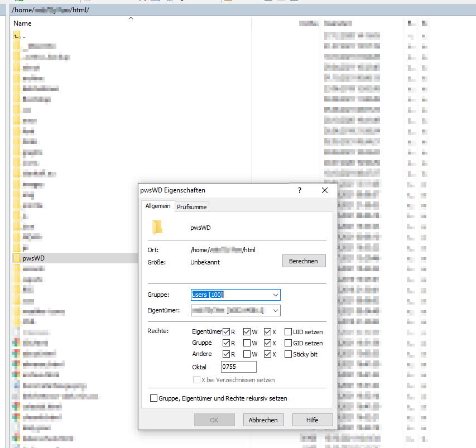Open the Eigentümer dropdown arrow
Screen dimensions: 476x448
point(275,311)
